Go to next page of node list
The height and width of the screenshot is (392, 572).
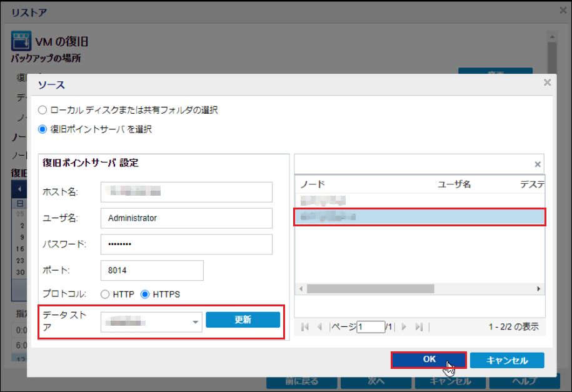tap(404, 326)
